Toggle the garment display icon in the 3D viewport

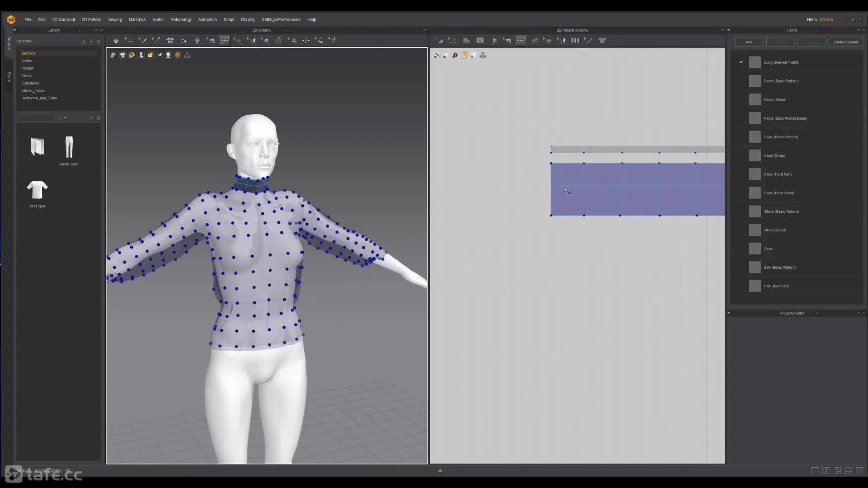(x=123, y=55)
